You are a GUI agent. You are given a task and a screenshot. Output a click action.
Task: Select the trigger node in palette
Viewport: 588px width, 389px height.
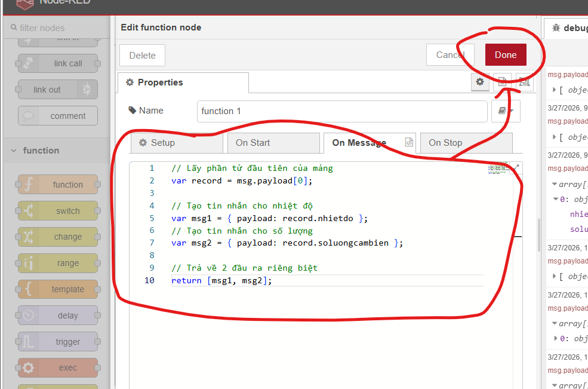pyautogui.click(x=57, y=342)
